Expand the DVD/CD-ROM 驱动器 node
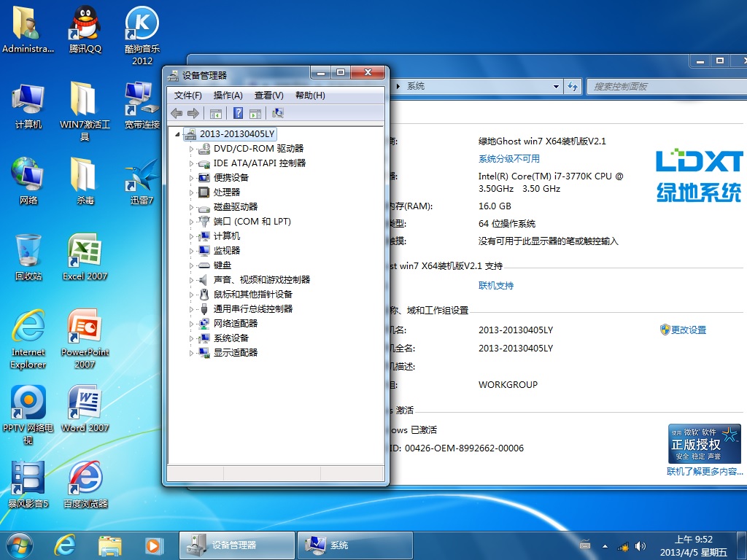This screenshot has height=560, width=747. click(x=192, y=149)
